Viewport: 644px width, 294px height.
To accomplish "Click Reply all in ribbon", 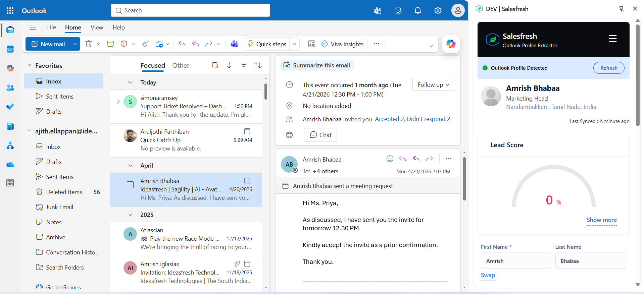I will (x=195, y=44).
